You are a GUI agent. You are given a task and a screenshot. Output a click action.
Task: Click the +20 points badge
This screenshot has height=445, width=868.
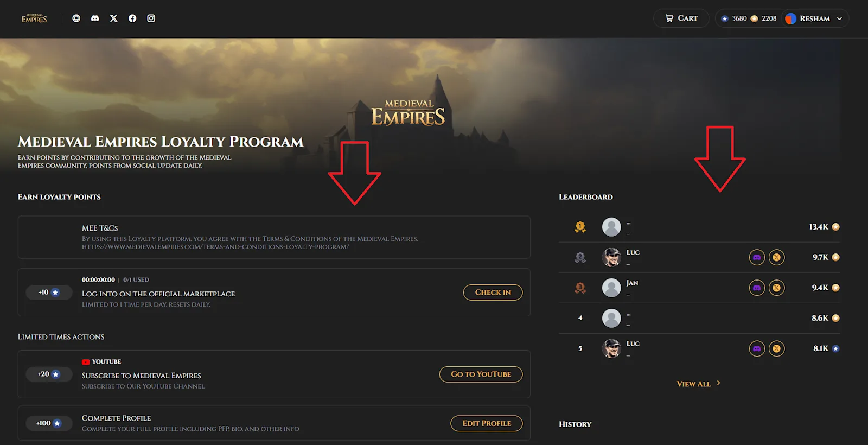[x=49, y=374]
